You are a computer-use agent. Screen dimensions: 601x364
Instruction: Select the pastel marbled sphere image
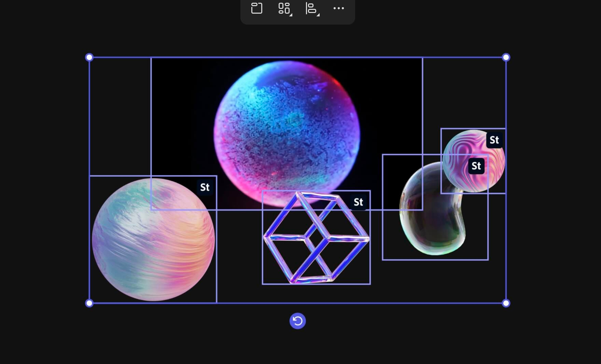153,246
